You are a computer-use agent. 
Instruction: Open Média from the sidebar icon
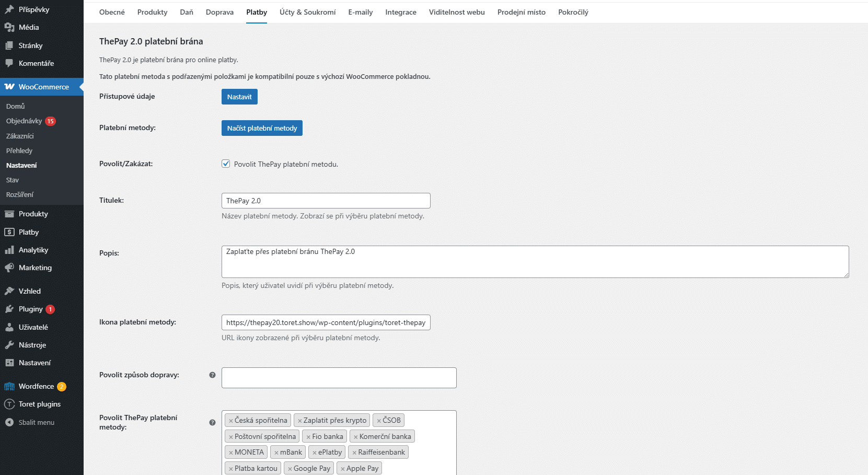coord(9,28)
